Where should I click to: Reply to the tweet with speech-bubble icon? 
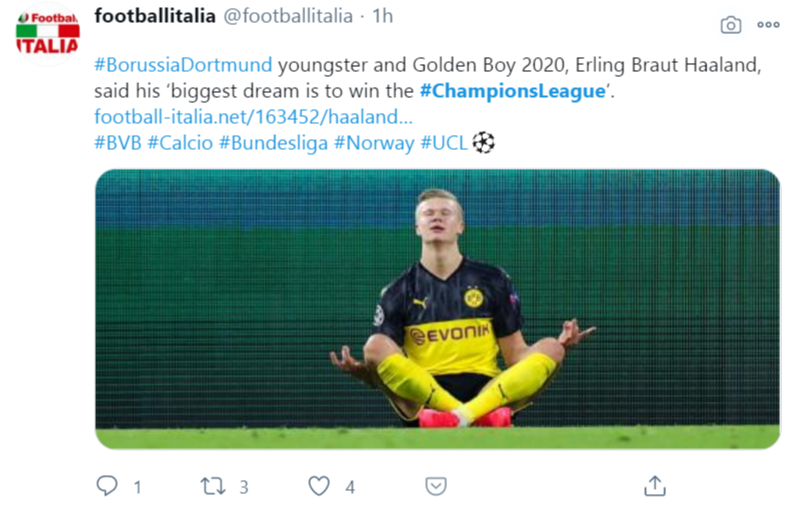click(107, 486)
